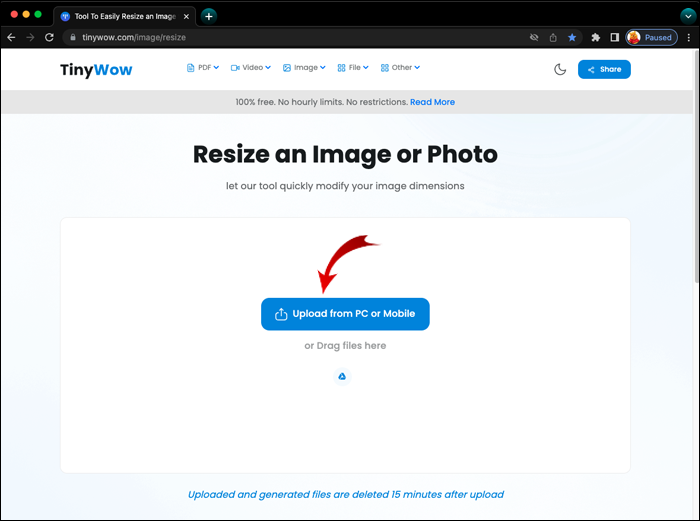
Task: Click Upload from PC or Mobile button
Action: (345, 314)
